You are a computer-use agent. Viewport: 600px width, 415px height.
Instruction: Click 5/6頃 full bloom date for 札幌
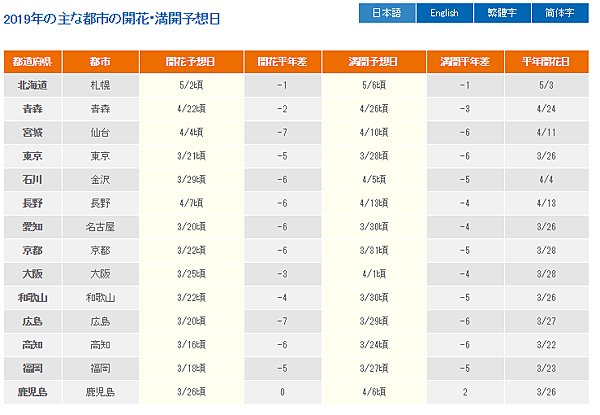374,85
